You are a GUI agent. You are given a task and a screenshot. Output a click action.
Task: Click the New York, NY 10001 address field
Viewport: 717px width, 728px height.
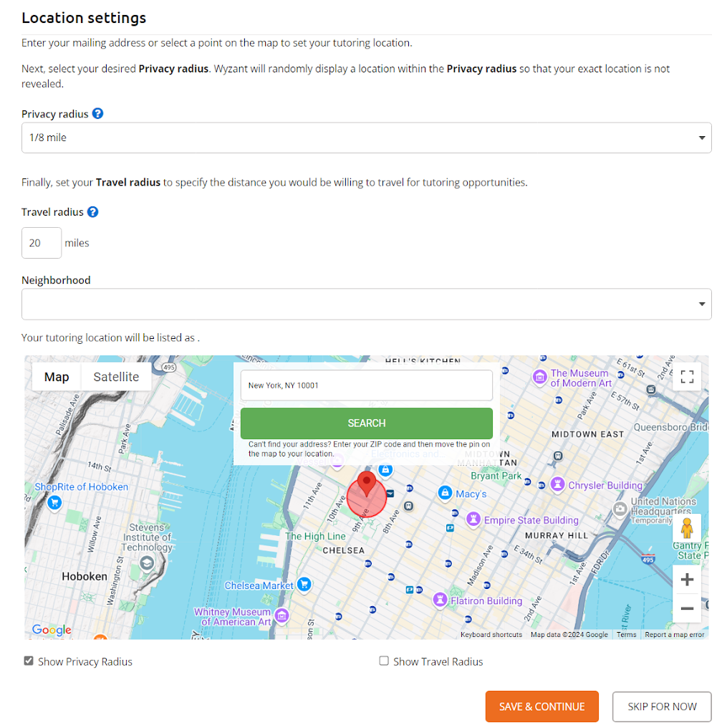pos(367,385)
